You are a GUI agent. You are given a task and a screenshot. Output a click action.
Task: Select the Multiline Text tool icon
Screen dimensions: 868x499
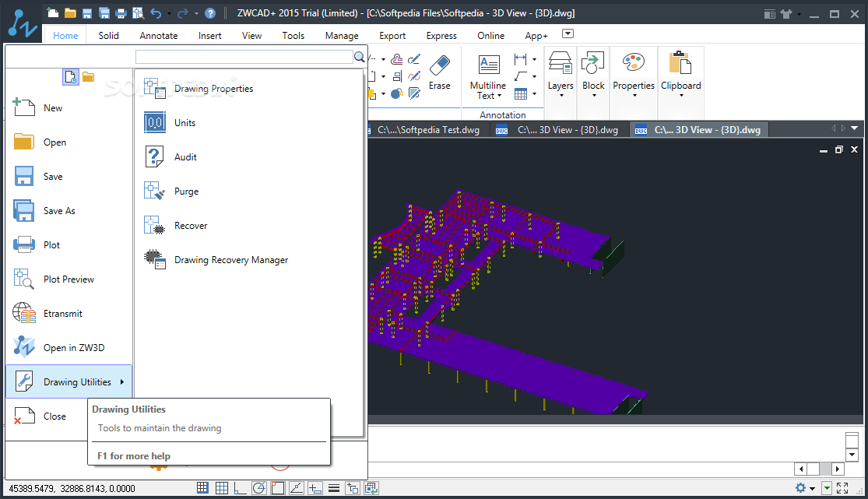[x=488, y=66]
